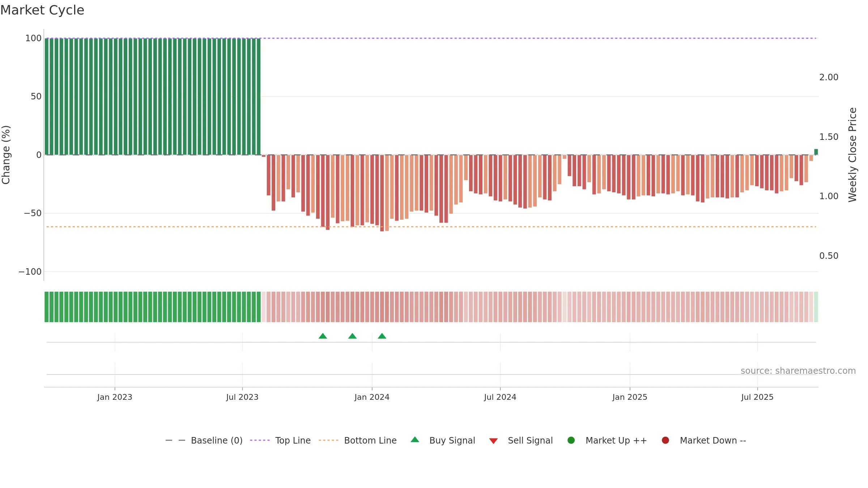Click the Market Down -- red circle
Image resolution: width=868 pixels, height=488 pixels.
(x=665, y=440)
